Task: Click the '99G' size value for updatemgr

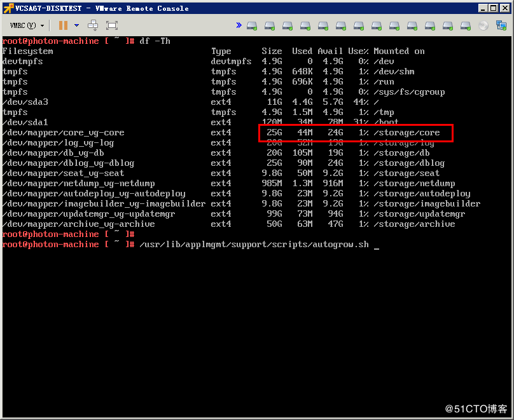Action: [x=274, y=214]
